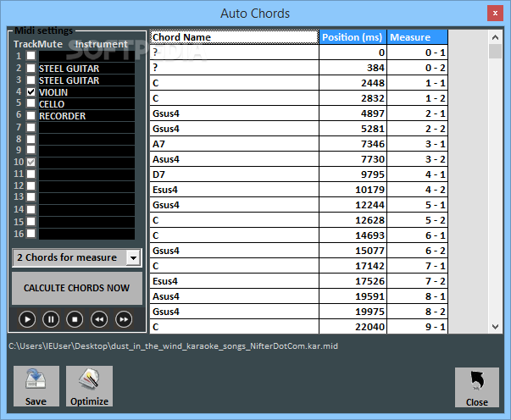Select Esus4 chord at measure 7 - 2
Image resolution: width=511 pixels, height=420 pixels.
(234, 281)
